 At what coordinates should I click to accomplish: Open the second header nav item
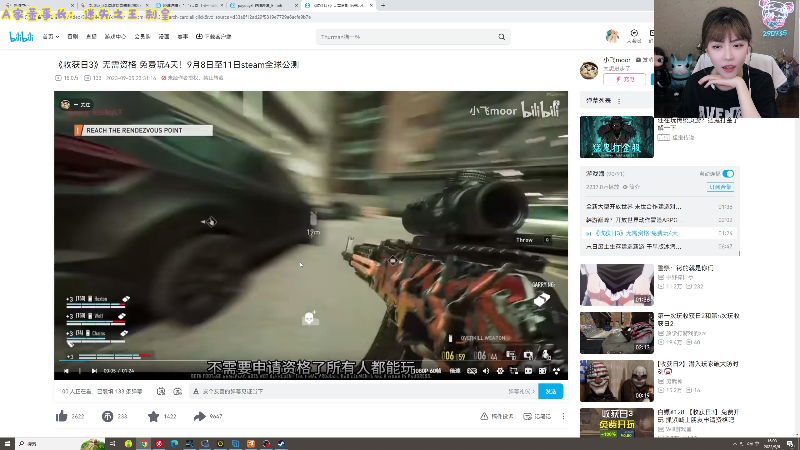(73, 37)
